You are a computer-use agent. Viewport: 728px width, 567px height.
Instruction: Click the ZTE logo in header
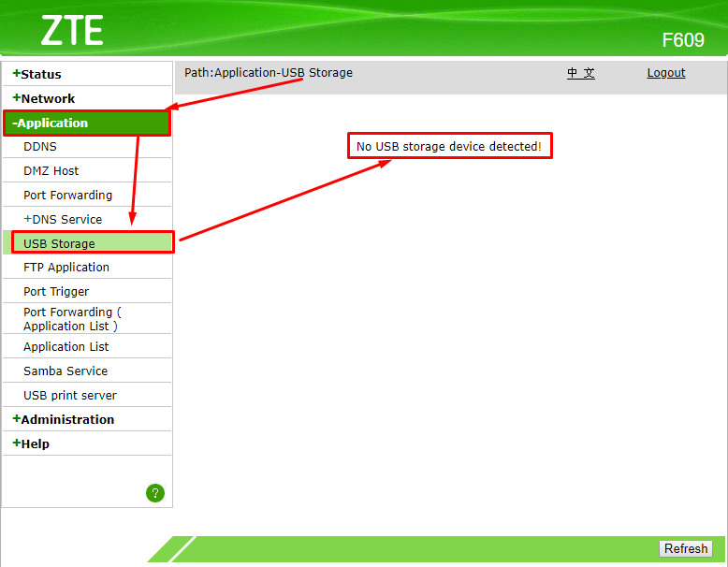coord(72,30)
